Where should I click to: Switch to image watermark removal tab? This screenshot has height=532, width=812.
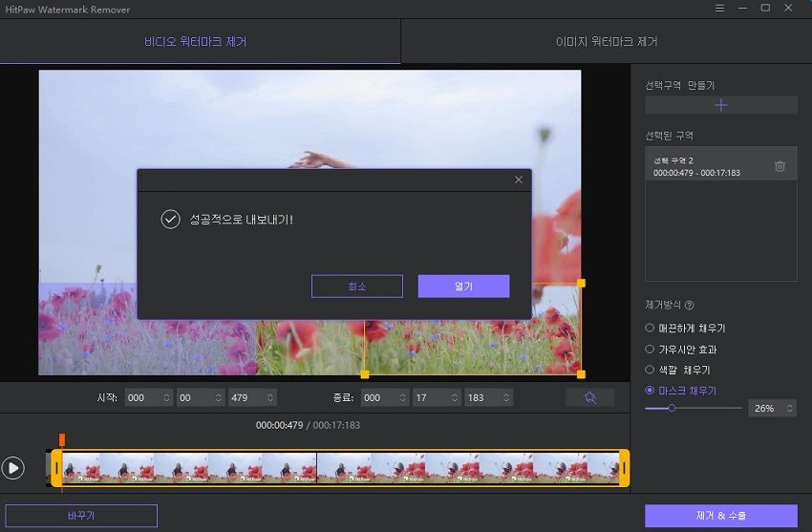pos(607,41)
